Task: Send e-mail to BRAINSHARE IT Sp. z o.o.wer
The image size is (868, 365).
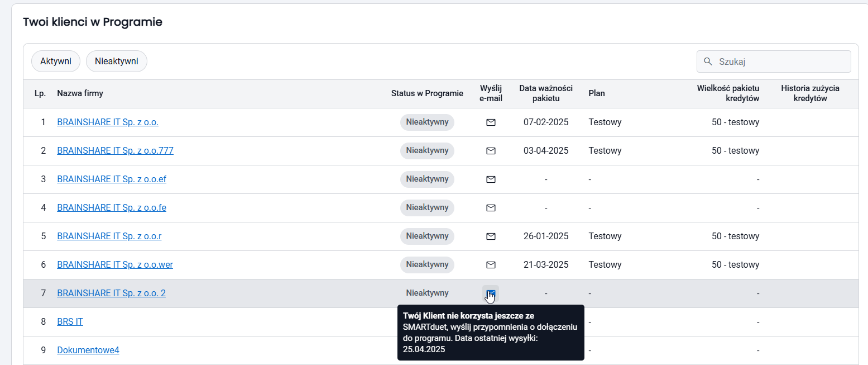Action: pos(491,265)
